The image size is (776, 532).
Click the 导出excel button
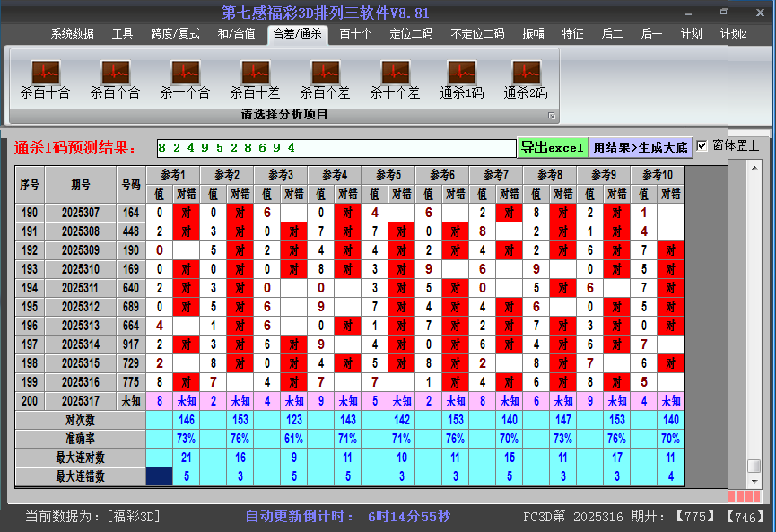552,147
